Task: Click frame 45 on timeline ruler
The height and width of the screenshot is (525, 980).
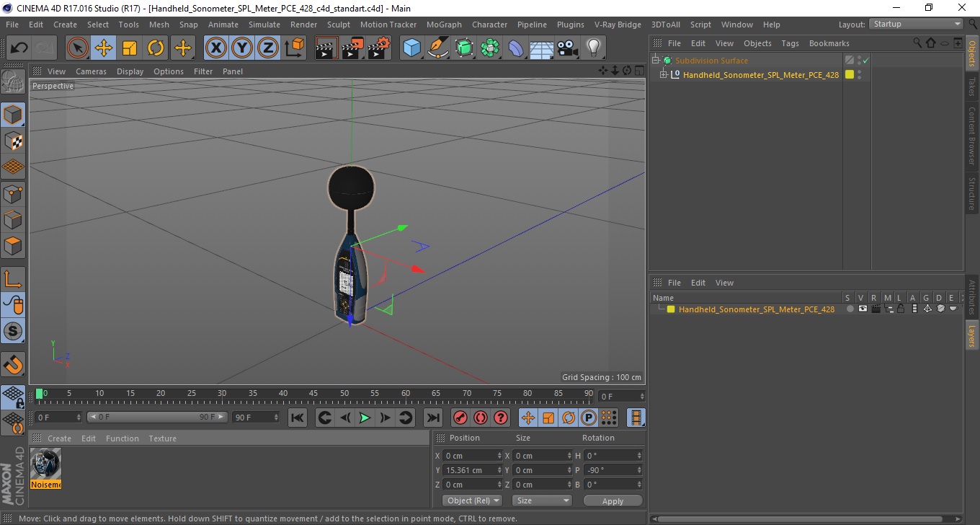Action: click(313, 394)
